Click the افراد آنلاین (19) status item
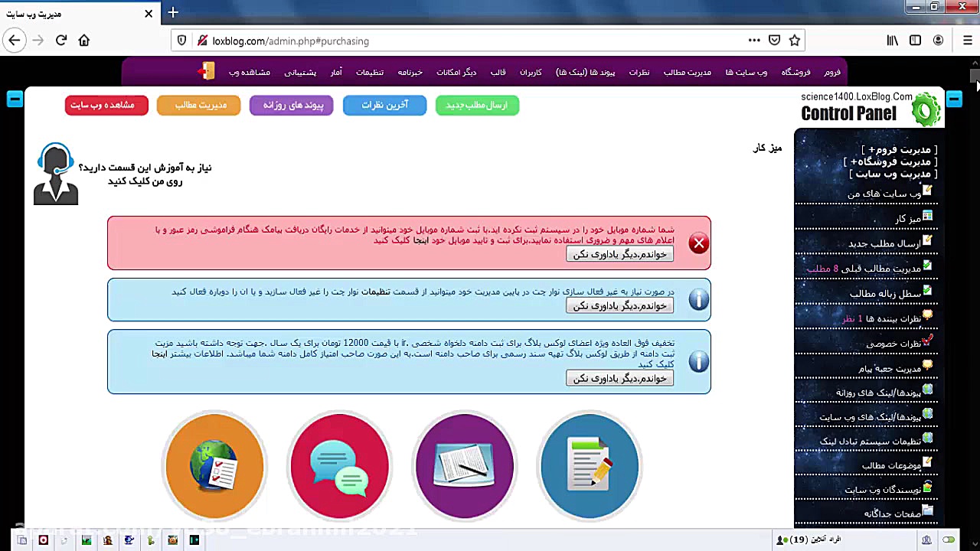The width and height of the screenshot is (980, 551). tap(814, 540)
